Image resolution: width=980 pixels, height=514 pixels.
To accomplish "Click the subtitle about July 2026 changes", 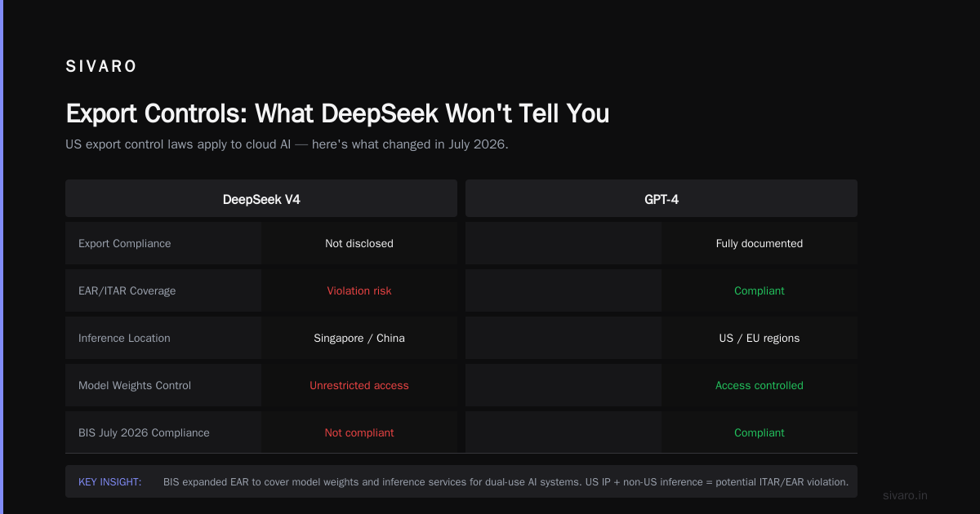I will point(287,144).
